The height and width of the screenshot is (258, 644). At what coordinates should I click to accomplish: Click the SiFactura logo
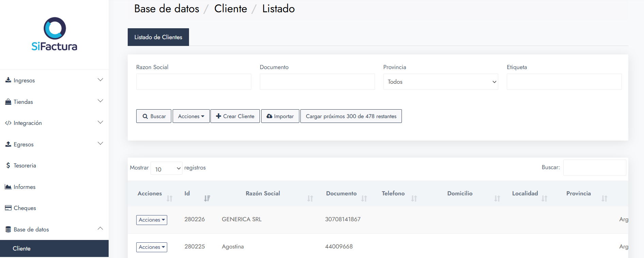tap(54, 34)
